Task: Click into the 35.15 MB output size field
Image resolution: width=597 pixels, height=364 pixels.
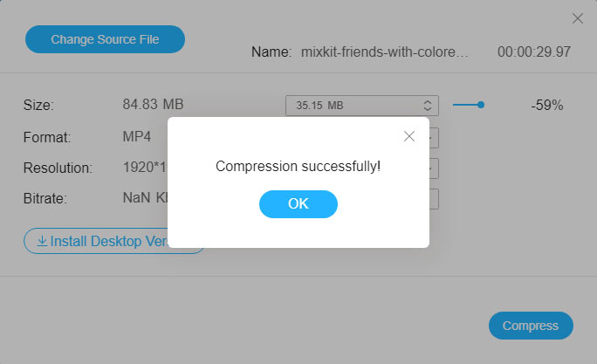Action: [x=349, y=105]
